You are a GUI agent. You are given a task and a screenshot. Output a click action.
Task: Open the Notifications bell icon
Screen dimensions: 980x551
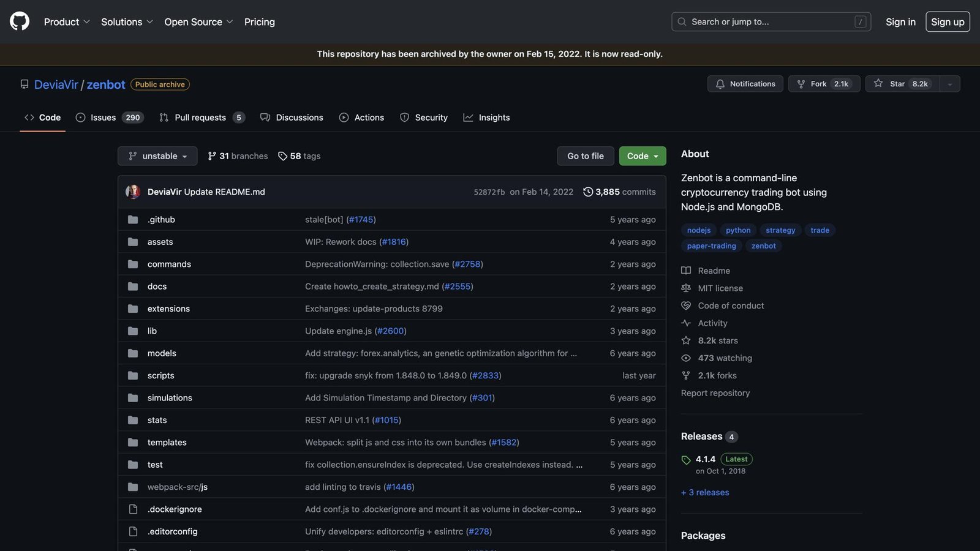(720, 83)
